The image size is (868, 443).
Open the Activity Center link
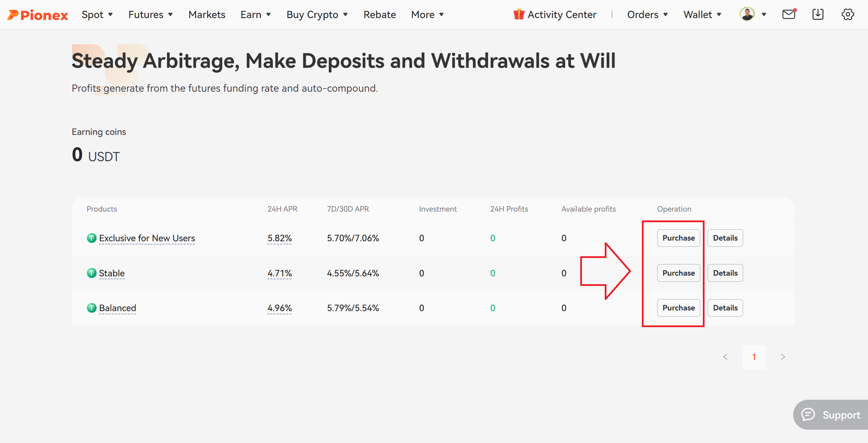pos(562,15)
